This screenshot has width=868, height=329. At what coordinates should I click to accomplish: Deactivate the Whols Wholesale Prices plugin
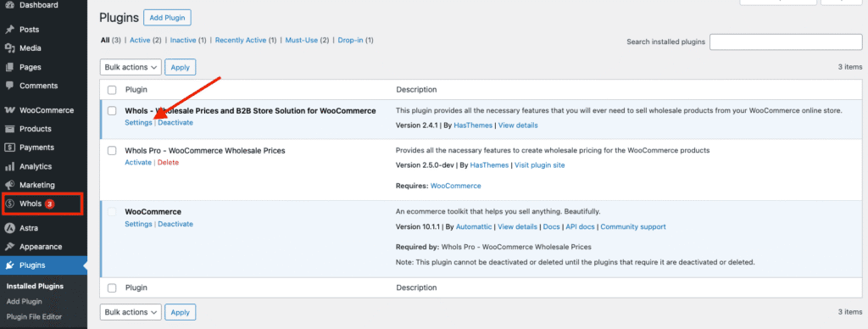[x=175, y=122]
